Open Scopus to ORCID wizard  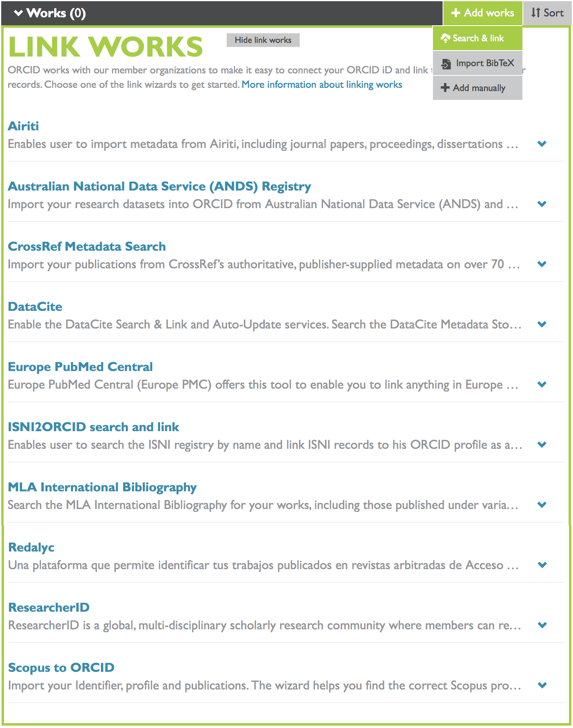(61, 668)
